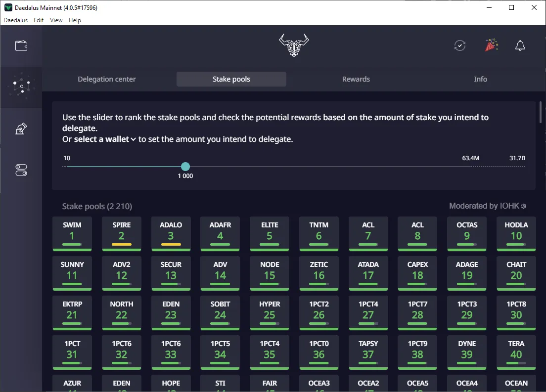Select the 1PCT8 pool ranked 30
546x392 pixels.
[516, 312]
